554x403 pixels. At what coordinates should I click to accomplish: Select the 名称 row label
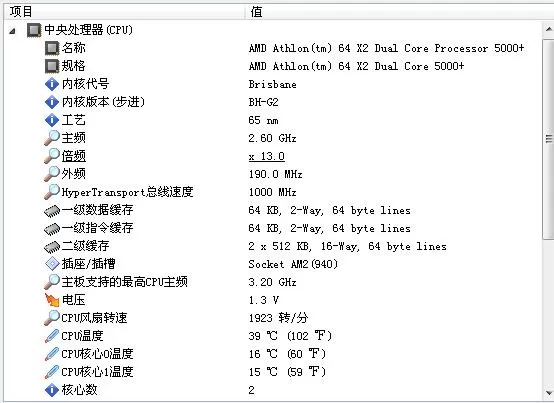click(73, 48)
